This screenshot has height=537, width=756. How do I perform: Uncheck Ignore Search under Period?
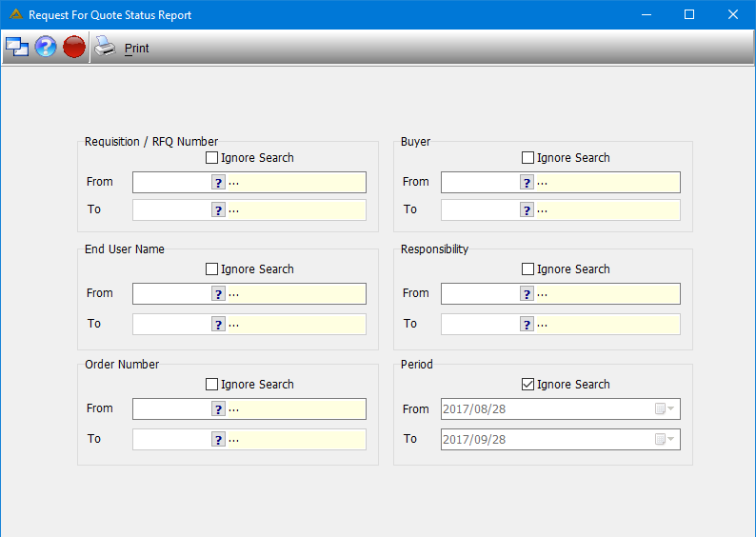(x=527, y=385)
